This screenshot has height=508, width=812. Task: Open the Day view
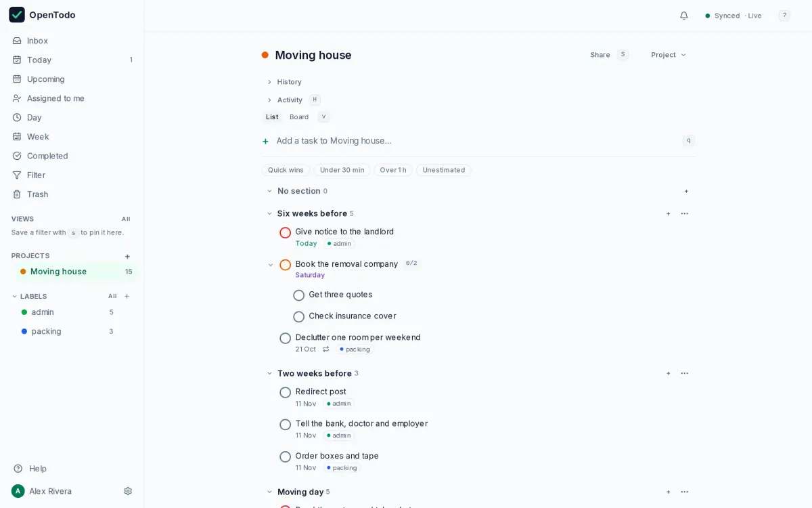[x=72, y=117]
